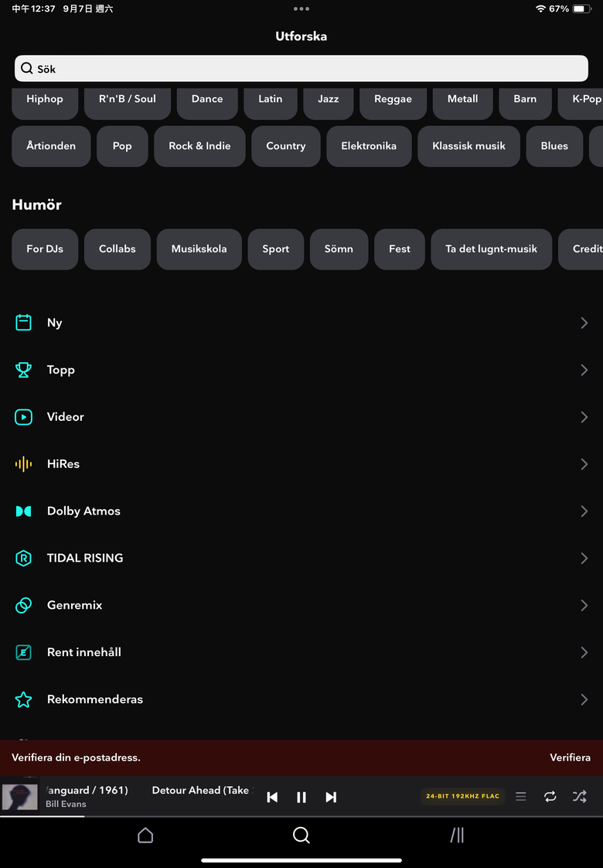
Task: Click the Sök search field
Action: click(301, 69)
